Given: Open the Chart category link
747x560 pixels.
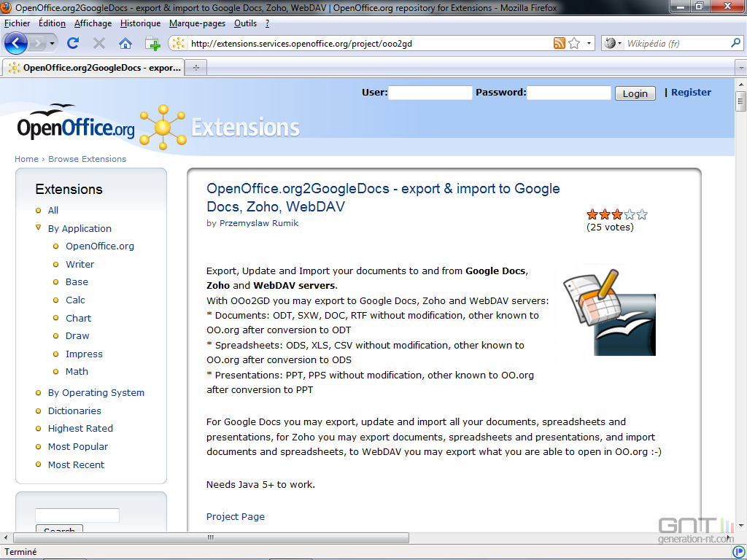Looking at the screenshot, I should click(x=78, y=318).
